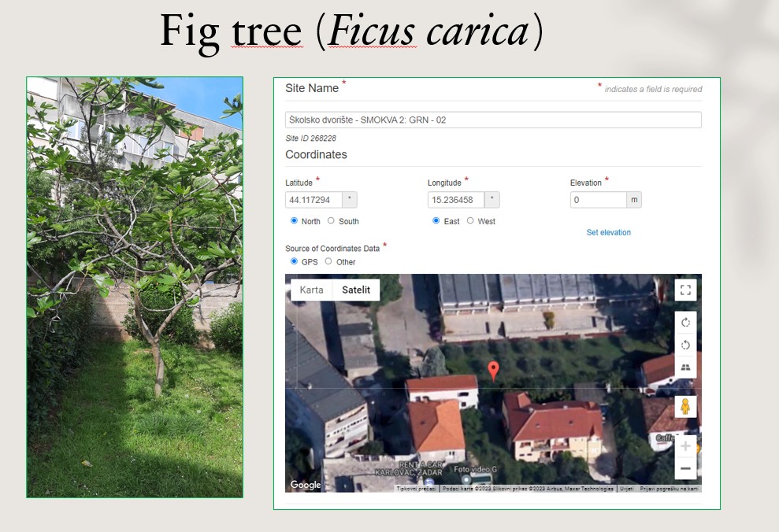Image resolution: width=779 pixels, height=532 pixels.
Task: Switch to the Karta map tab
Action: [311, 290]
